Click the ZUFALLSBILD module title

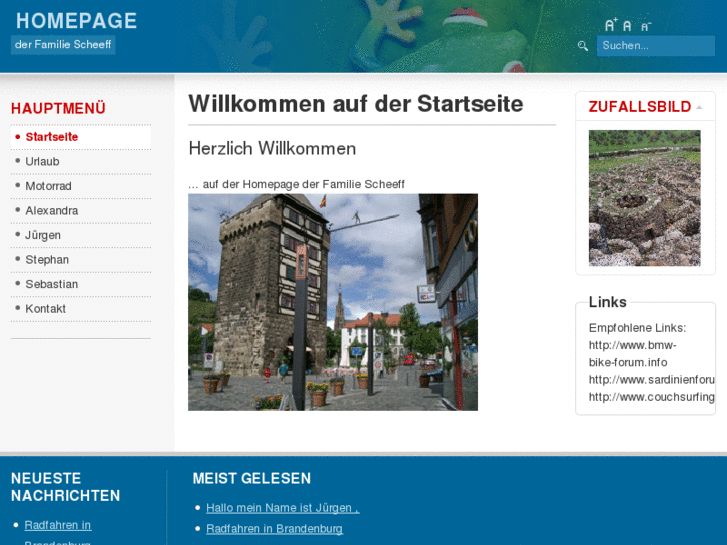click(x=639, y=107)
